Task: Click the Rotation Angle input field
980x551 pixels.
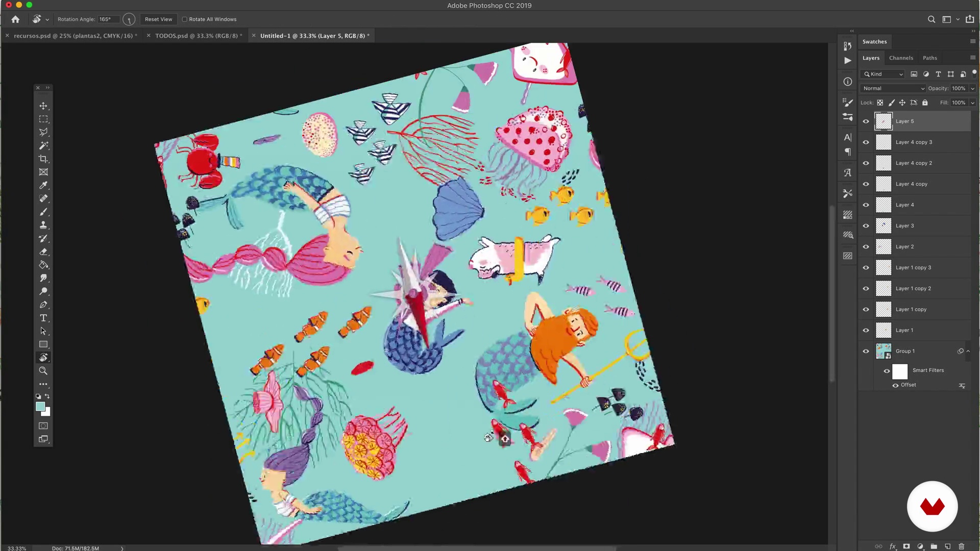Action: pyautogui.click(x=108, y=19)
